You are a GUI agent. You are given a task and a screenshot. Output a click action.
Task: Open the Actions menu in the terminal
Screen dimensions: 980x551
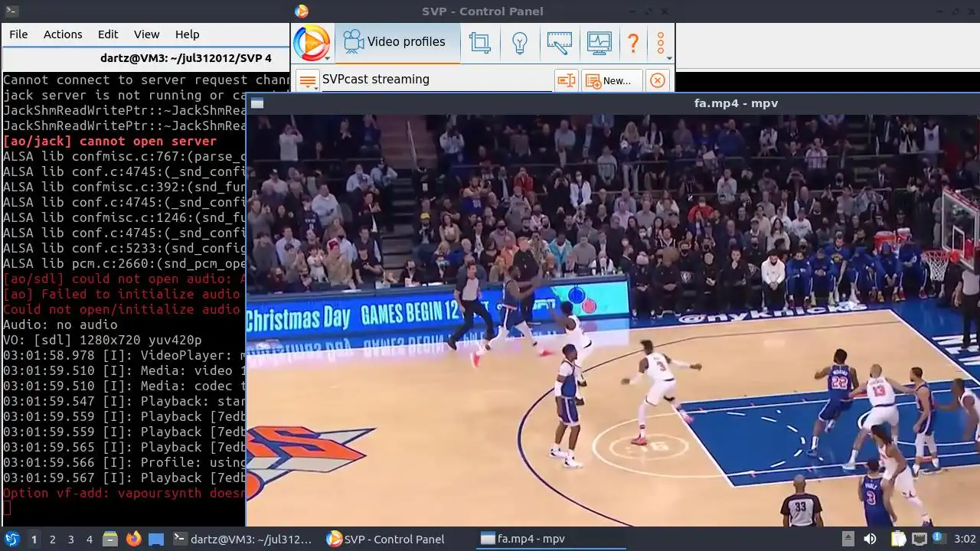(x=63, y=34)
